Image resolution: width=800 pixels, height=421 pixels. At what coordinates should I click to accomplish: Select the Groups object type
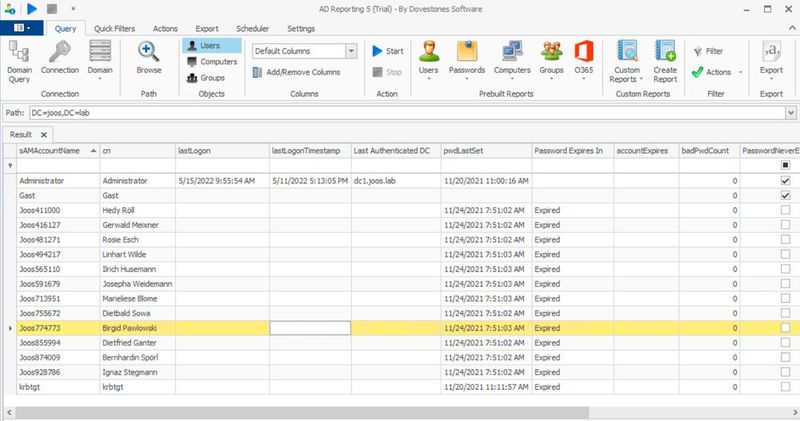206,78
